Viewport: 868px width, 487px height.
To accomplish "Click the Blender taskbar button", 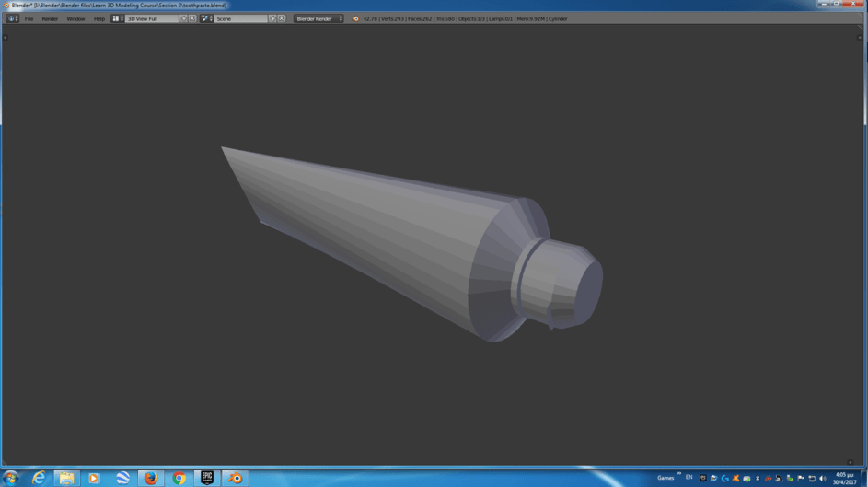I will [236, 478].
